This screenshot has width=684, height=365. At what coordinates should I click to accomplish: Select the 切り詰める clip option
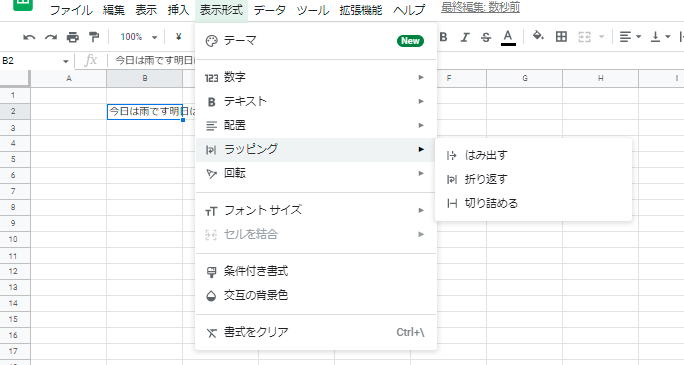[533, 203]
